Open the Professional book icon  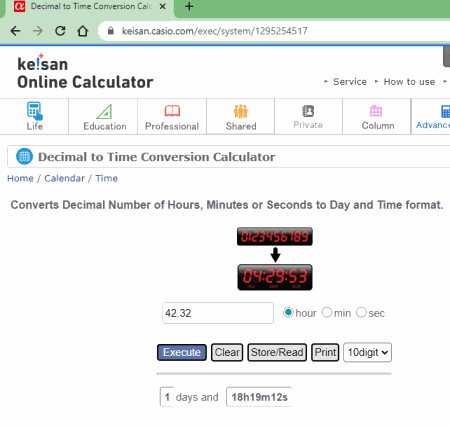(172, 111)
